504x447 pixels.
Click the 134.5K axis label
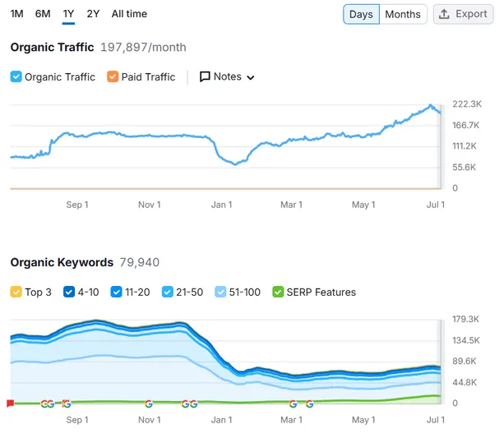tap(466, 340)
